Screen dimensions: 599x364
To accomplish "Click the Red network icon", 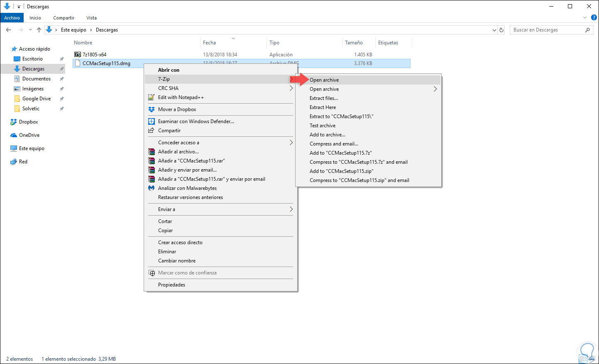I will coord(14,162).
